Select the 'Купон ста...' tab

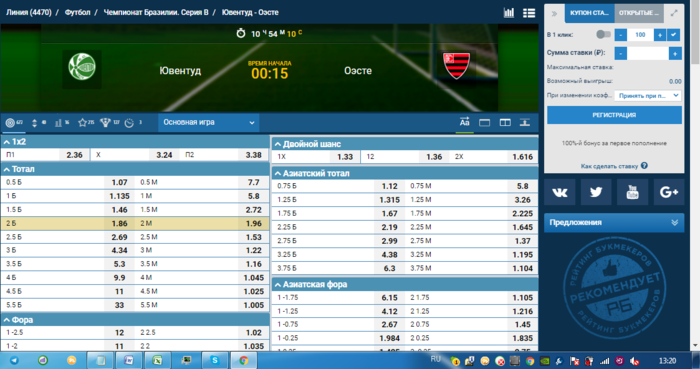click(x=589, y=13)
